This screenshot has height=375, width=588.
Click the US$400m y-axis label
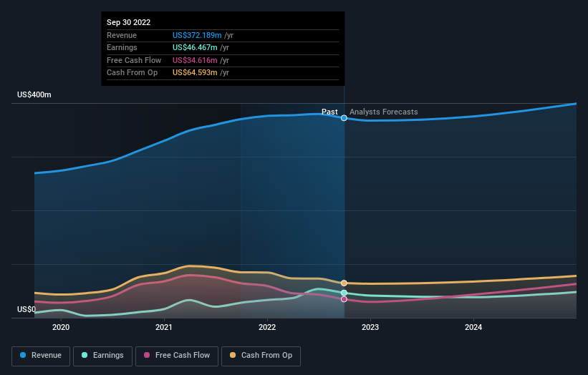pyautogui.click(x=34, y=94)
